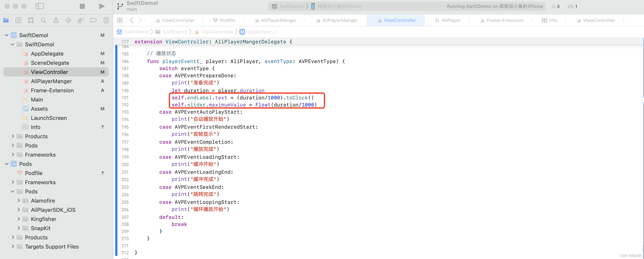Open the Source Control navigator
Viewport: 644px width, 259px height.
[18, 20]
